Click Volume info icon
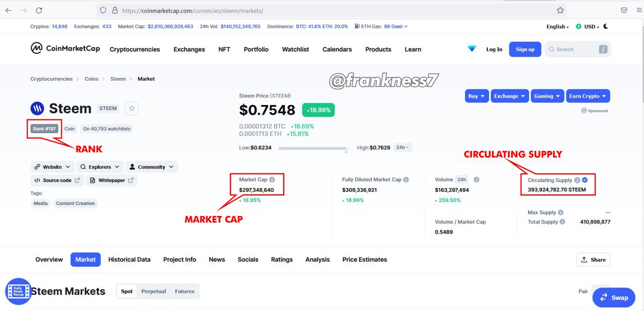Image resolution: width=644 pixels, height=311 pixels. click(x=476, y=179)
